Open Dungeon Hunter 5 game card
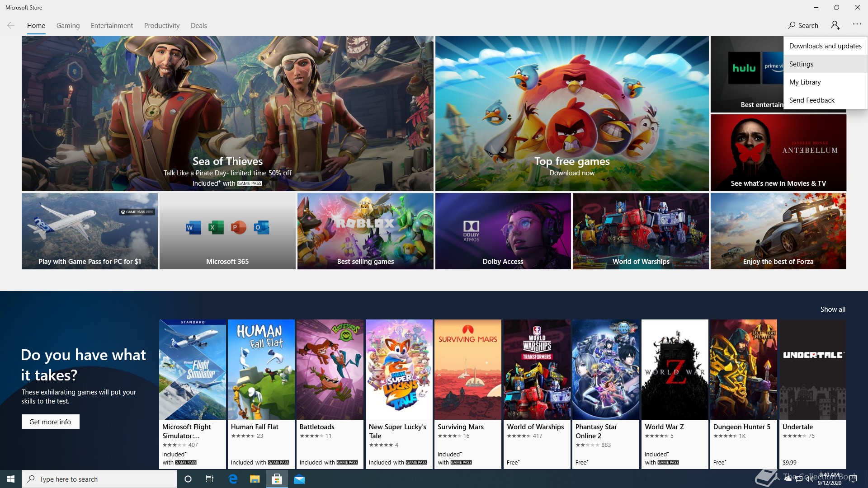Image resolution: width=868 pixels, height=488 pixels. click(744, 394)
